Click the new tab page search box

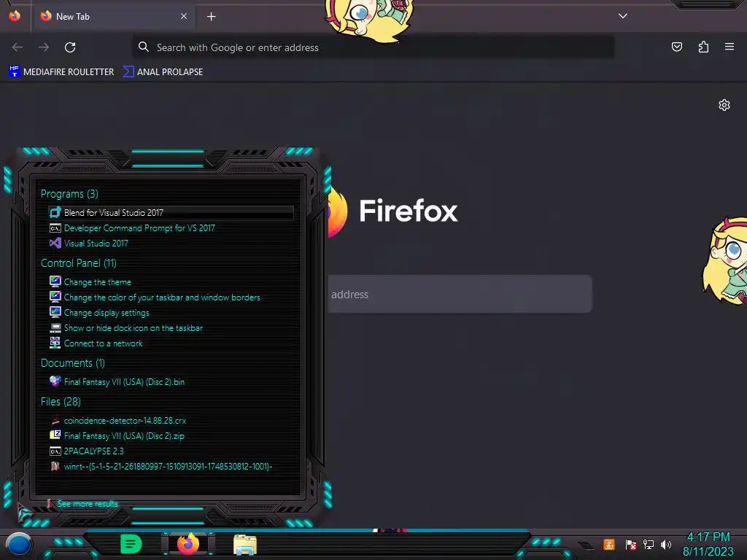coord(460,294)
